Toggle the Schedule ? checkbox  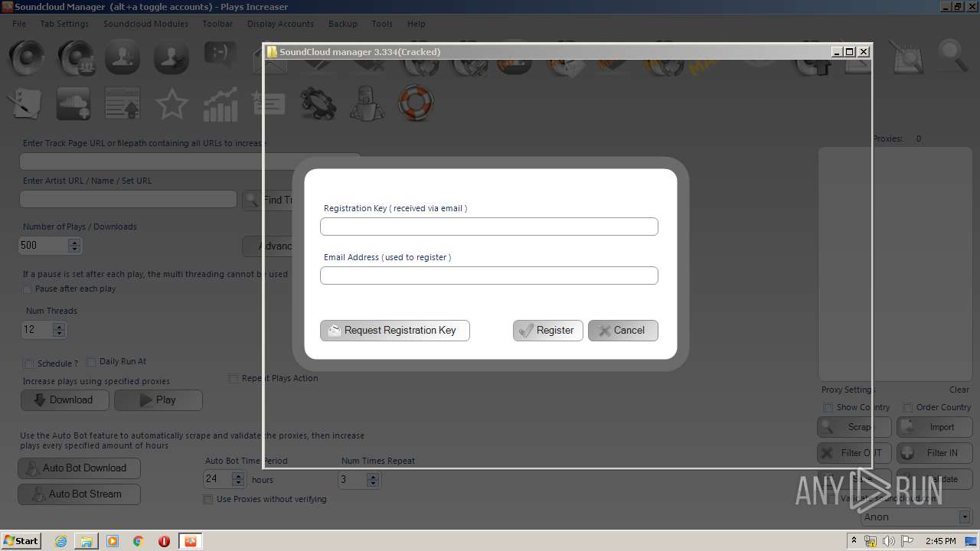pos(28,364)
